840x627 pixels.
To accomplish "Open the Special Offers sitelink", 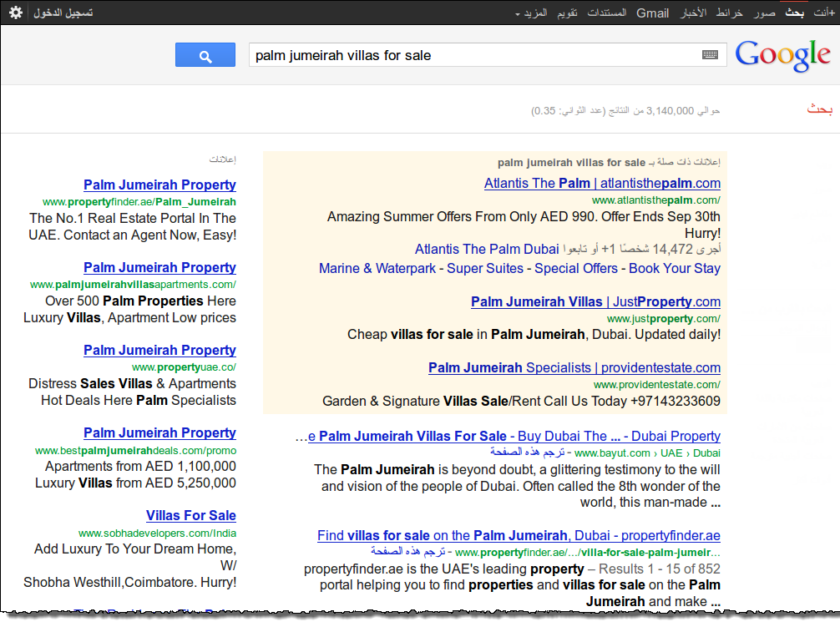I will point(576,268).
